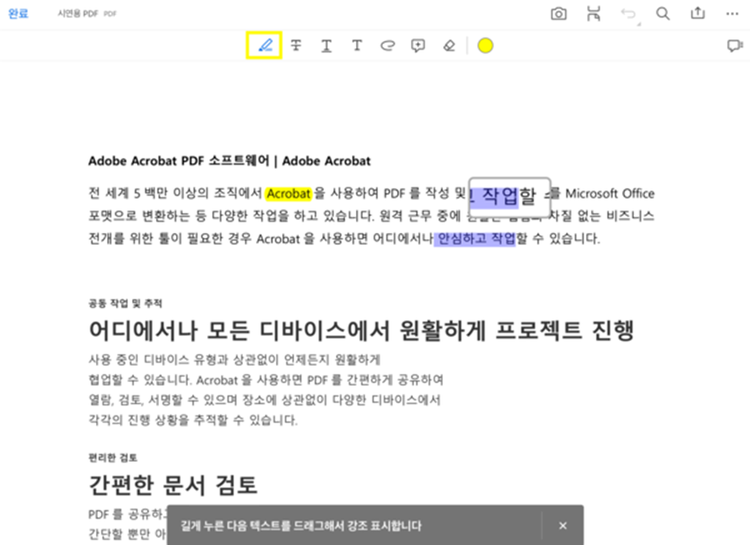
Task: Dismiss the highlight tip banner
Action: (562, 525)
